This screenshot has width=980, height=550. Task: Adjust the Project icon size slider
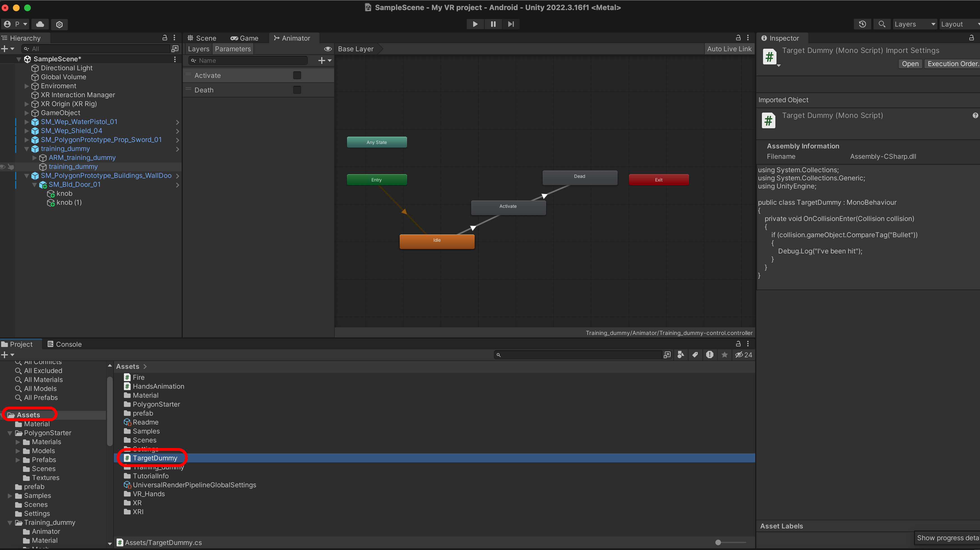(x=718, y=542)
